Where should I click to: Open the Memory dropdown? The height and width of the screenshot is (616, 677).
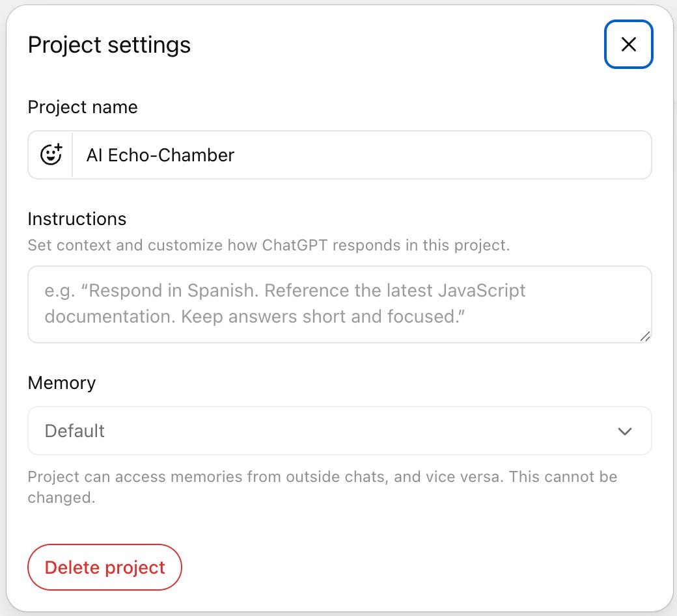pos(338,431)
